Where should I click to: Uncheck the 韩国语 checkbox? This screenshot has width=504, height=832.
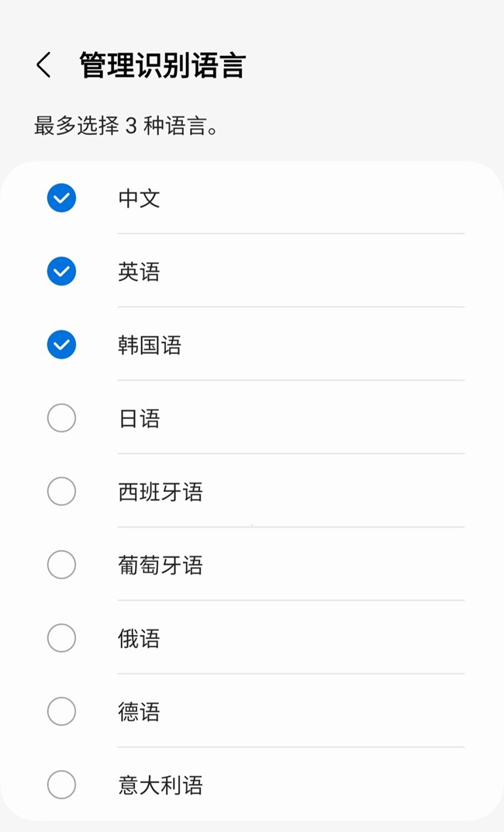click(x=61, y=345)
